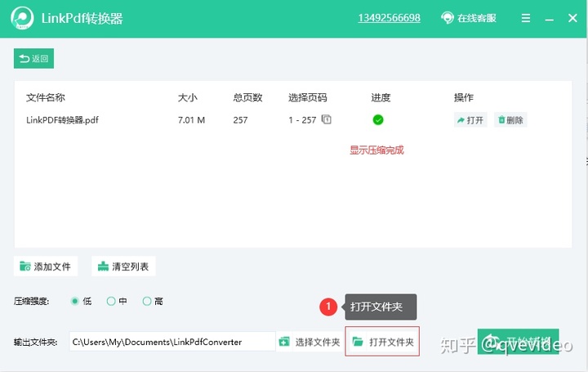Click the 操作 column header
The image size is (588, 372).
(x=464, y=97)
